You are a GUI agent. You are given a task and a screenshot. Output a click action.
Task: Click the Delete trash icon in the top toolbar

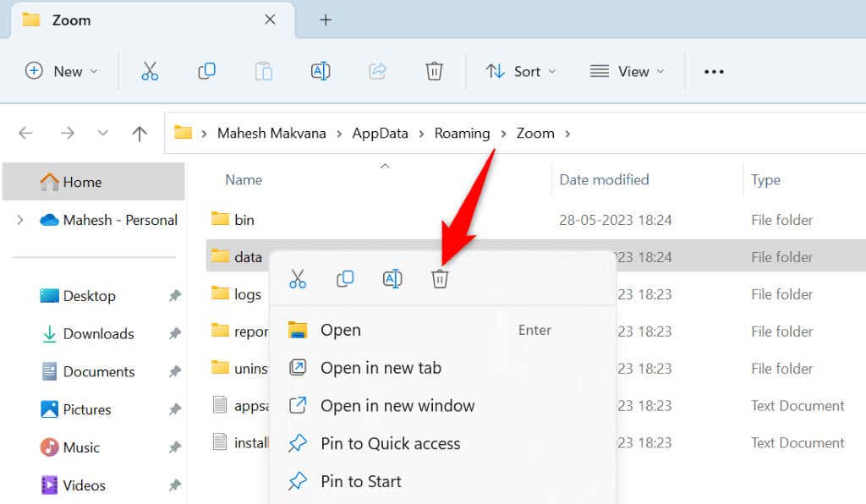tap(434, 71)
